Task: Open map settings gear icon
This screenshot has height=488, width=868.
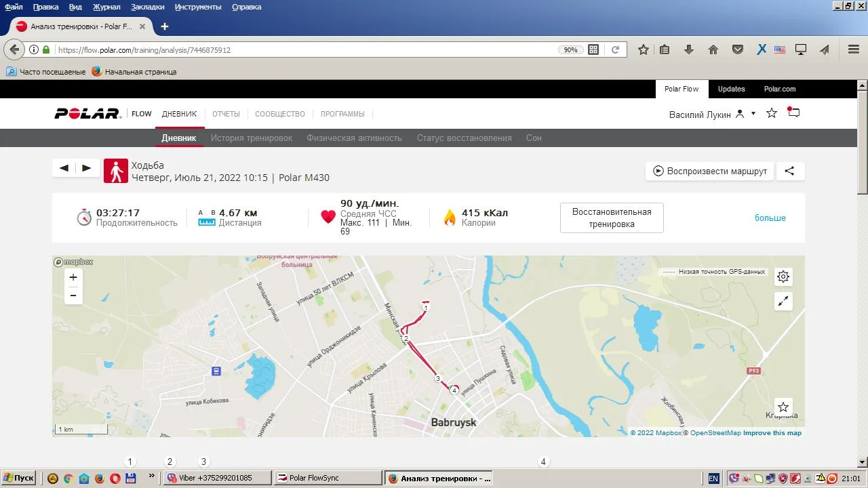Action: (783, 277)
